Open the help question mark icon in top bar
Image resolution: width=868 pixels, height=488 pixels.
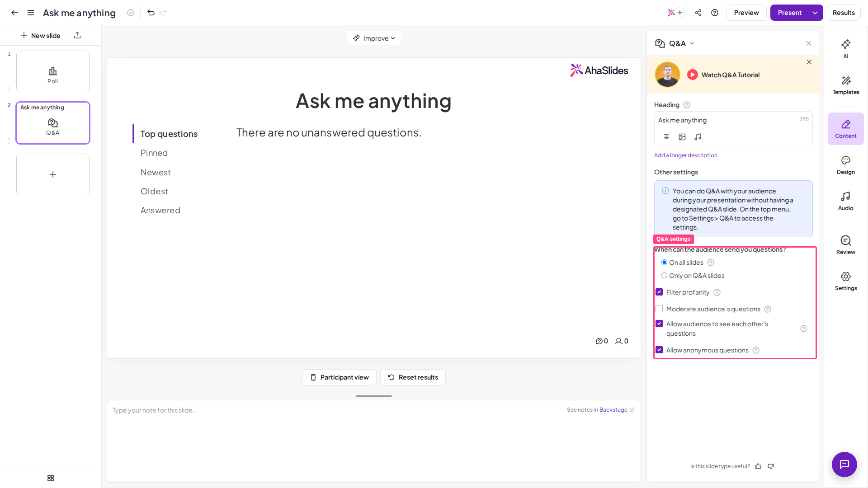715,13
